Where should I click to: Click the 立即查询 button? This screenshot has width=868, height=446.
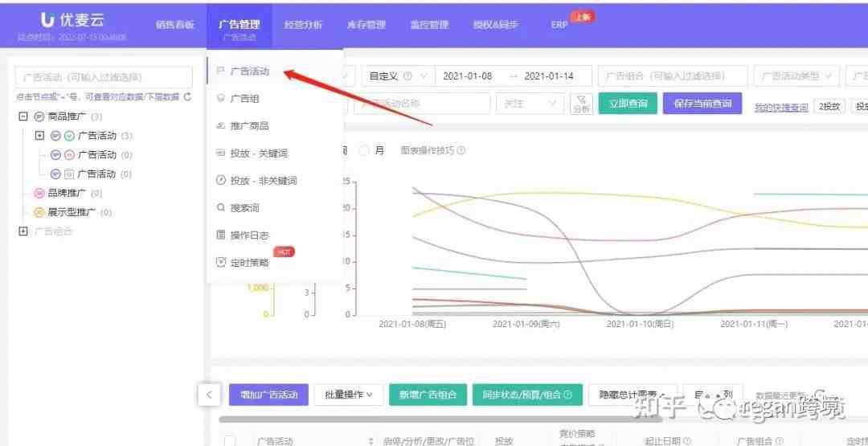(628, 104)
